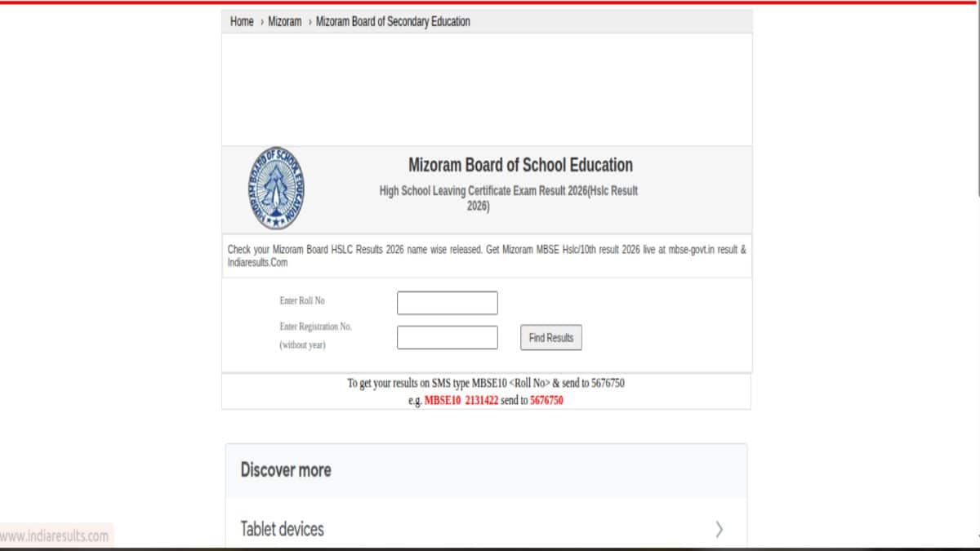980x551 pixels.
Task: Click the Mizoram Board of School Education title
Action: [x=520, y=166]
